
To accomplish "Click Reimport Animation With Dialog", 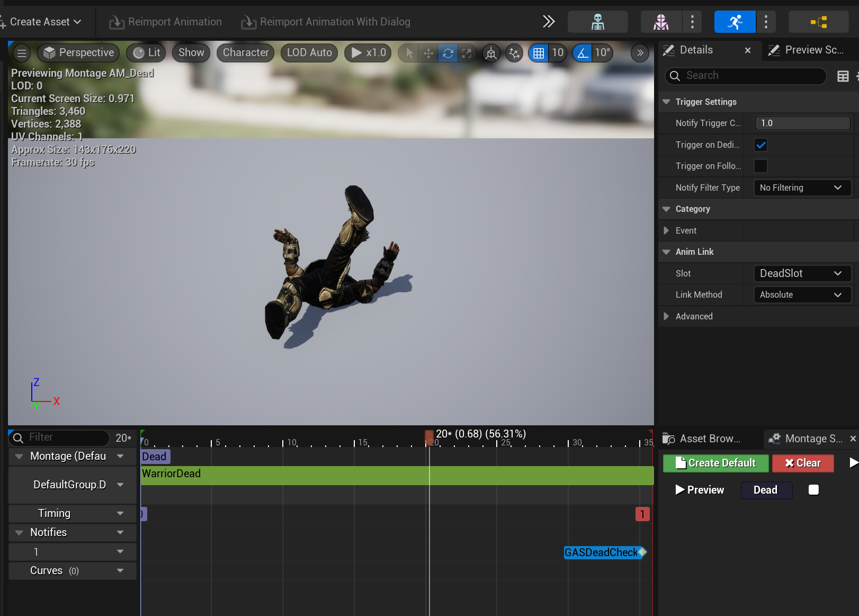I will tap(326, 22).
